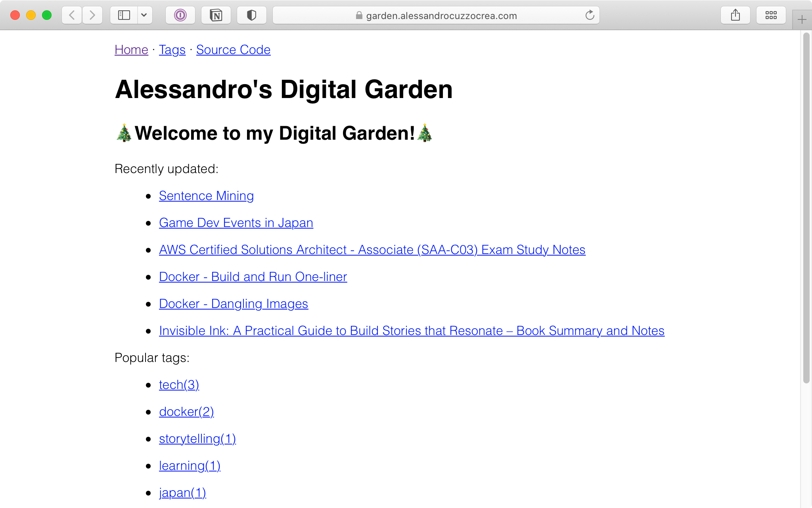Click the forward navigation arrow

coord(92,15)
